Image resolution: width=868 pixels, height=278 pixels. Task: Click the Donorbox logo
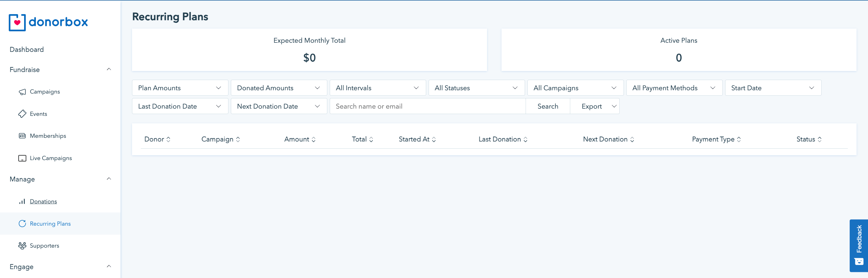pyautogui.click(x=48, y=22)
